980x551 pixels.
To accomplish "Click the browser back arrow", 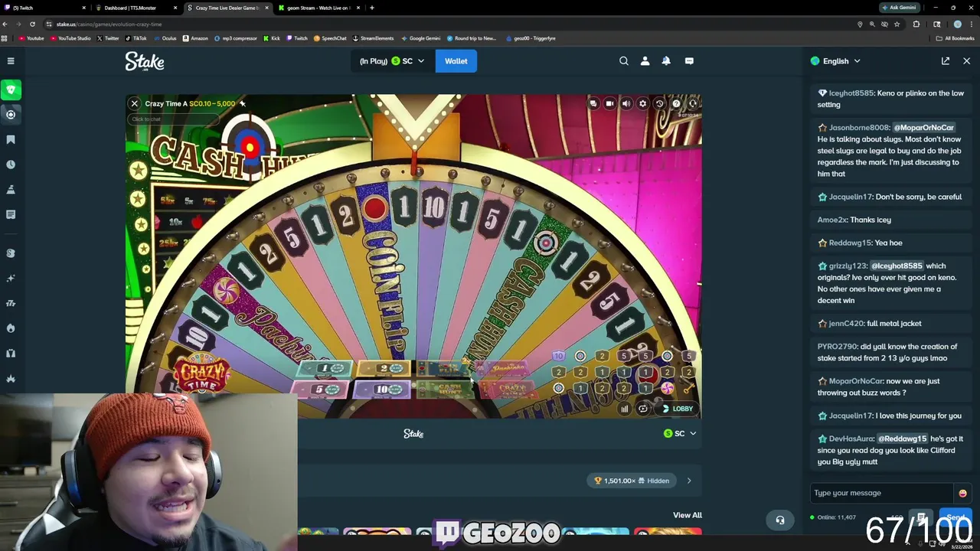I will coord(5,24).
